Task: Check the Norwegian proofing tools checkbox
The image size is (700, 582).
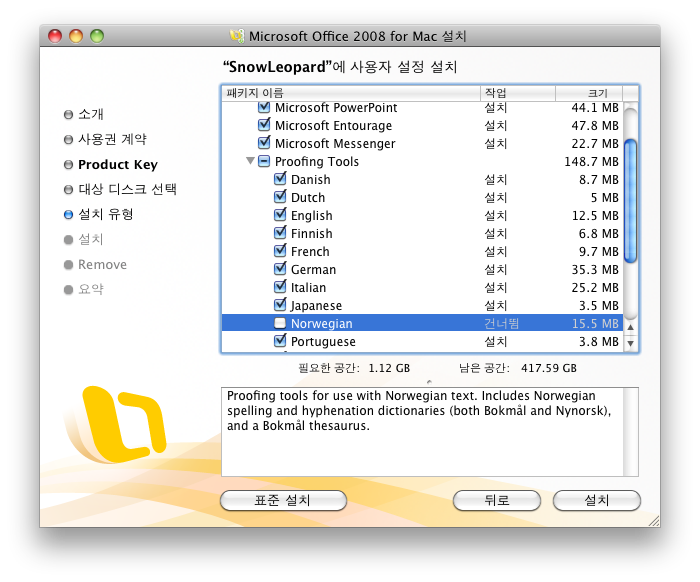Action: pos(280,323)
